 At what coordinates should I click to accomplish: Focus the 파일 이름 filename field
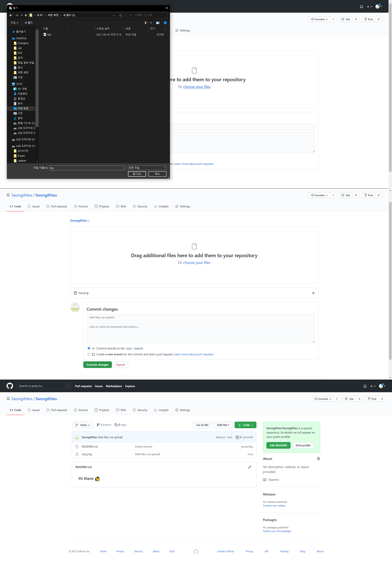click(87, 168)
